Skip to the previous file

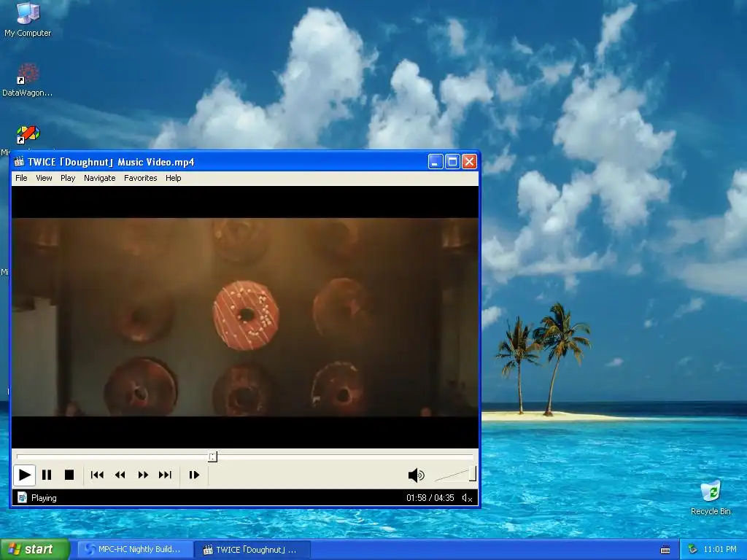point(97,475)
